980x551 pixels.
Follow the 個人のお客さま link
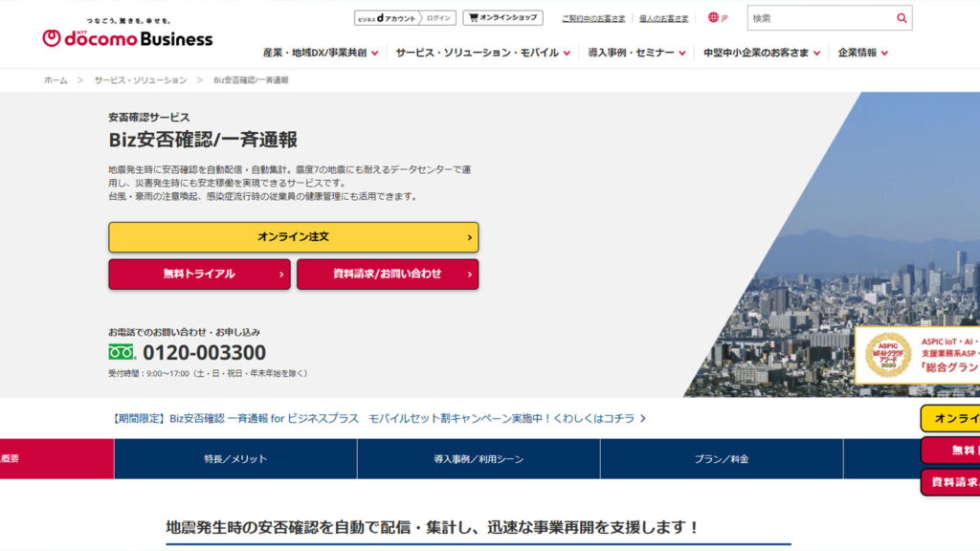click(x=664, y=19)
